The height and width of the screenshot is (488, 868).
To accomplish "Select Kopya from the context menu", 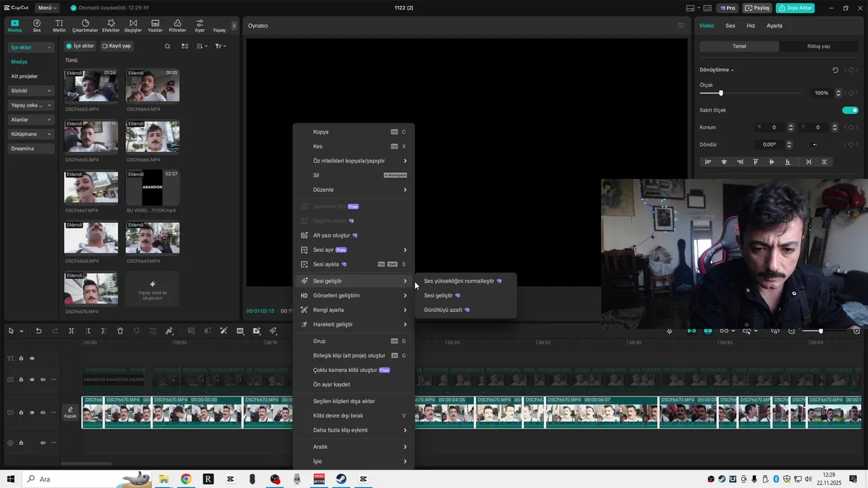I will (x=353, y=131).
